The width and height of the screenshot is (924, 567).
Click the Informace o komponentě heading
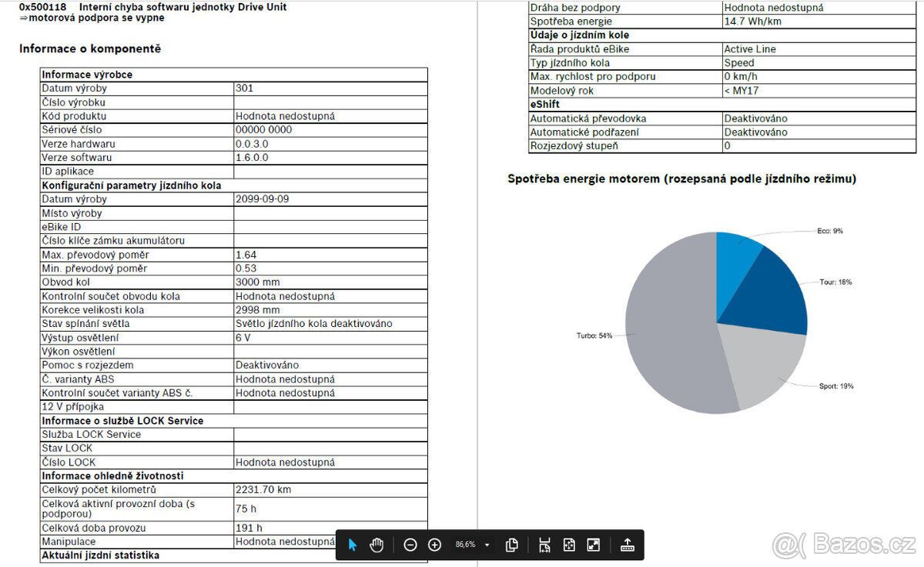point(90,48)
